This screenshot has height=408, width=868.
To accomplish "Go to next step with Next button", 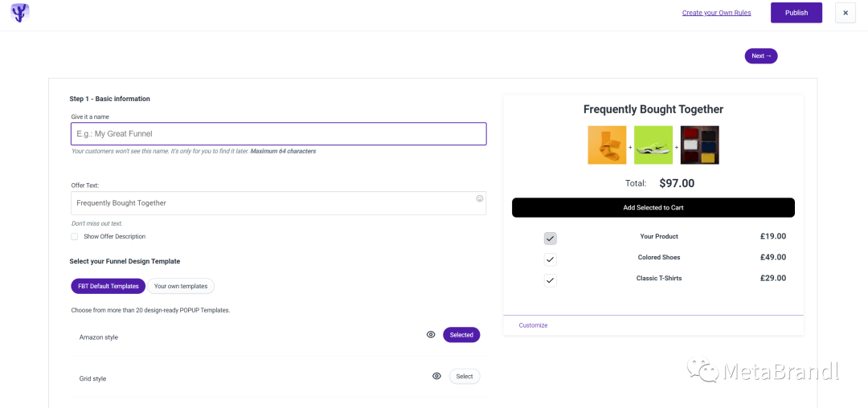I will (x=760, y=56).
